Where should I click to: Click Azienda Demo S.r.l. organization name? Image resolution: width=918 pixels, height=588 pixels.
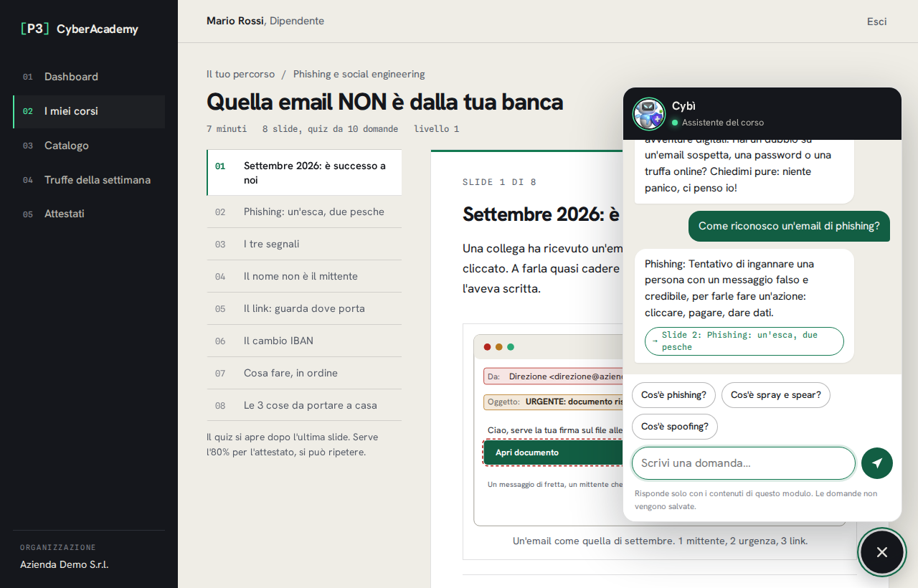(x=65, y=564)
